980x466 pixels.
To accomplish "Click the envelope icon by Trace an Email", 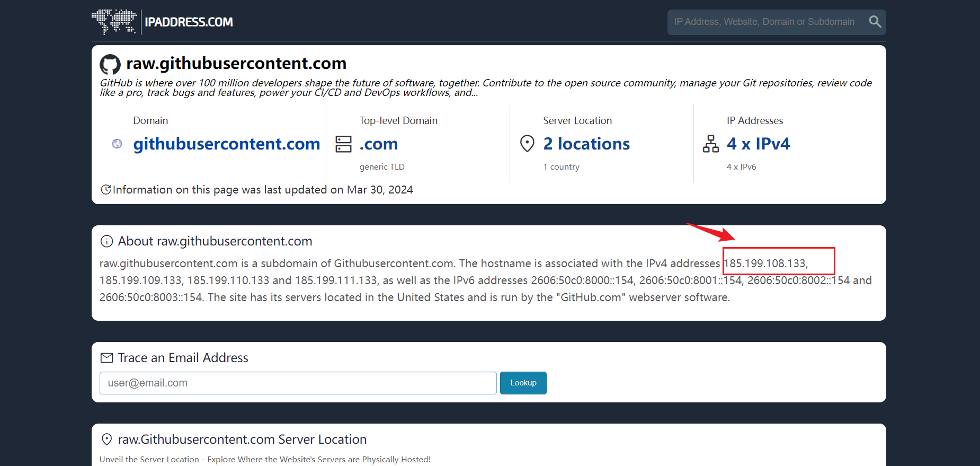I will point(106,358).
